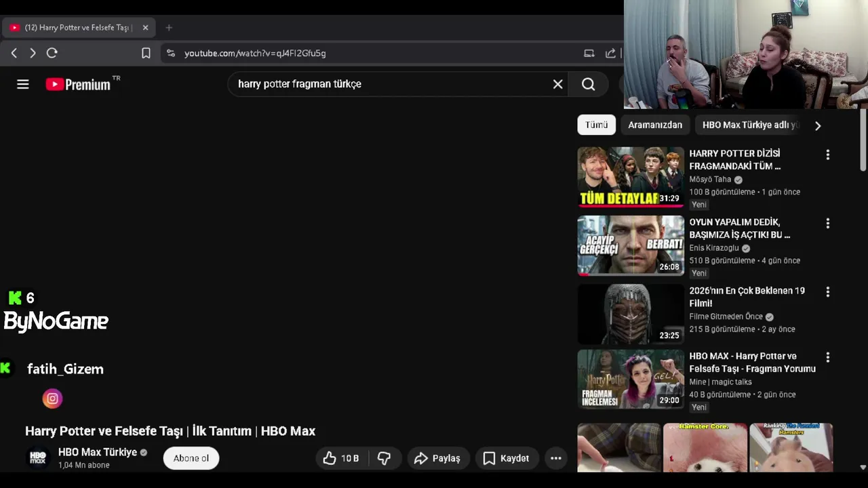The width and height of the screenshot is (868, 488).
Task: Share the video via Paylaş
Action: pos(437,458)
